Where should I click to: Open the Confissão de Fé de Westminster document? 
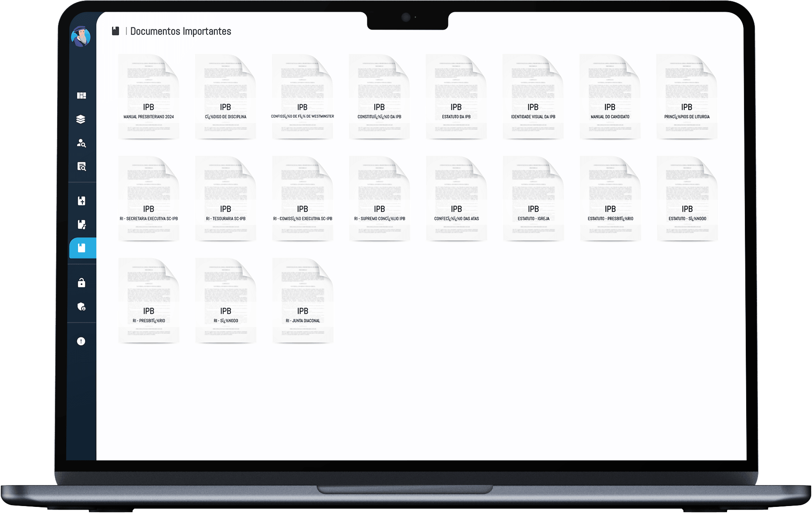click(302, 96)
